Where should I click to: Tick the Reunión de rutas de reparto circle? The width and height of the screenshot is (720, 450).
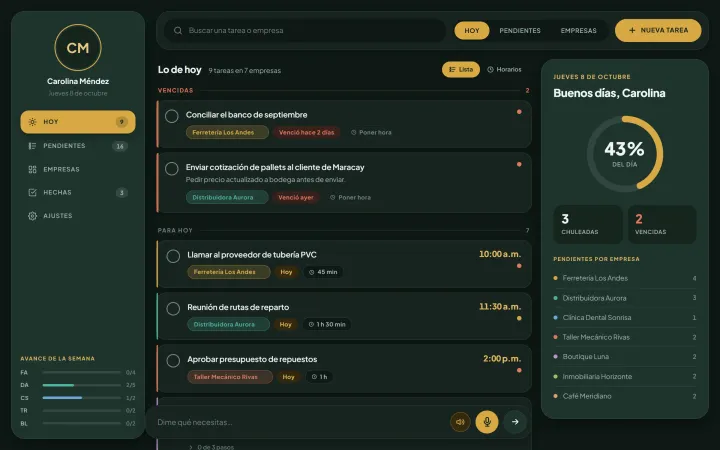[x=173, y=309]
